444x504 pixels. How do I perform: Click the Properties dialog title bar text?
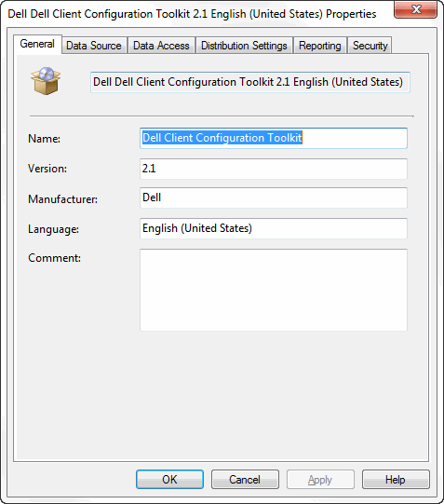(192, 14)
